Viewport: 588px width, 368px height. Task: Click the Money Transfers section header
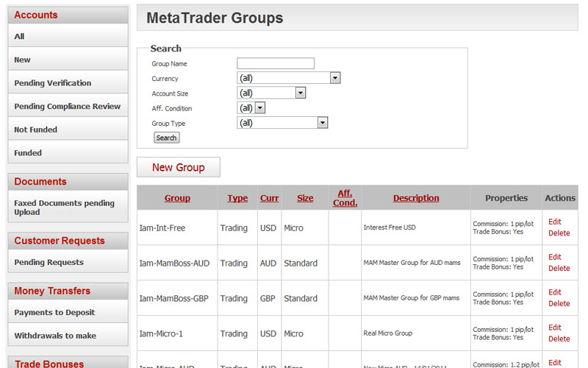pos(68,291)
